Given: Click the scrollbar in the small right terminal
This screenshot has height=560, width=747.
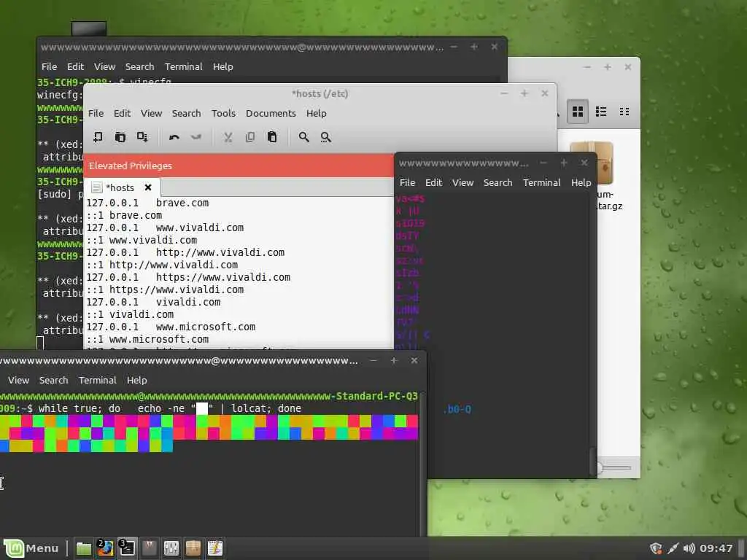Looking at the screenshot, I should click(593, 461).
